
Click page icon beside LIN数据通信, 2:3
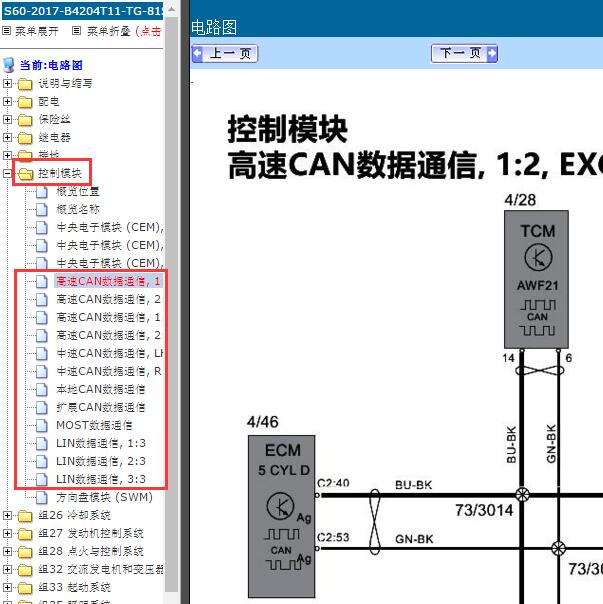(x=42, y=461)
